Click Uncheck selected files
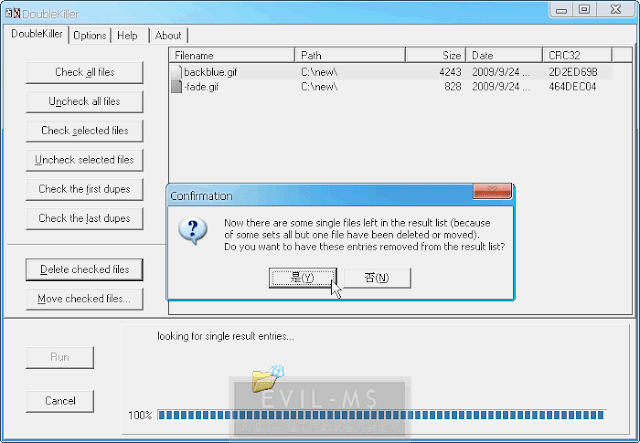The width and height of the screenshot is (640, 443). coord(84,160)
